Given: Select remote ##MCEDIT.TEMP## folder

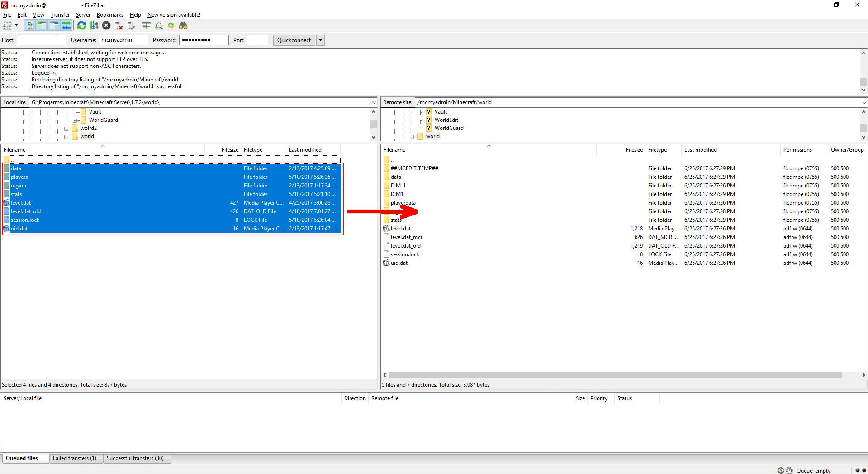Looking at the screenshot, I should tap(624, 168).
